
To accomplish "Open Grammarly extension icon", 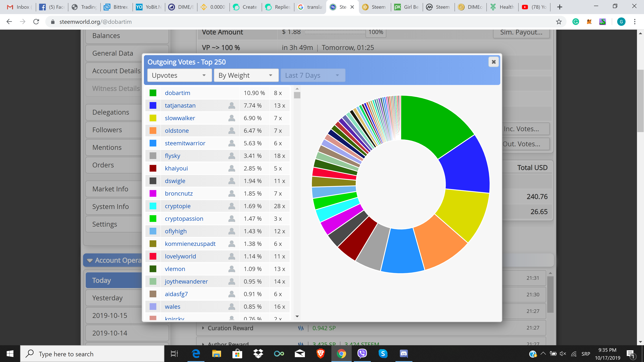I will pyautogui.click(x=576, y=22).
